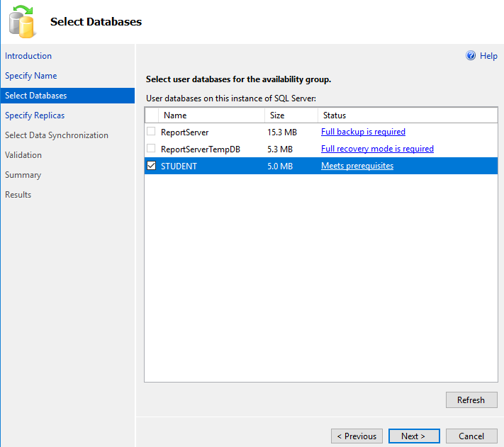Open the 'Full recovery mode is required' link

click(x=377, y=149)
